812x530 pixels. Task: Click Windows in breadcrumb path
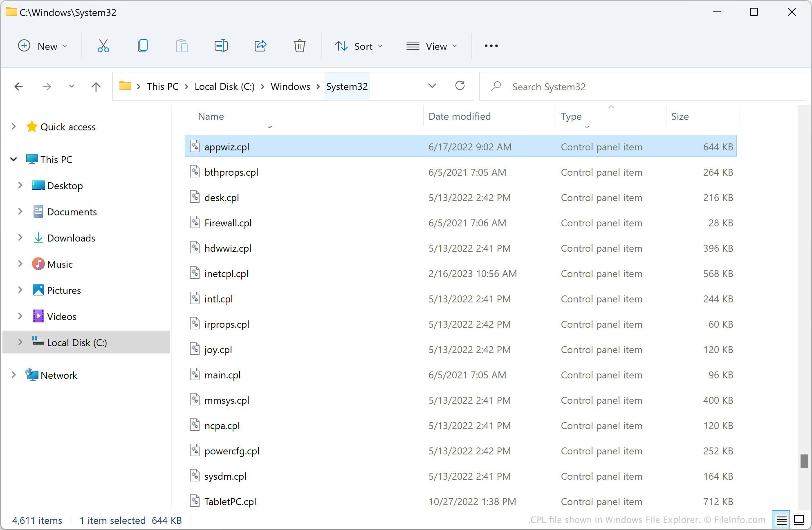click(290, 86)
